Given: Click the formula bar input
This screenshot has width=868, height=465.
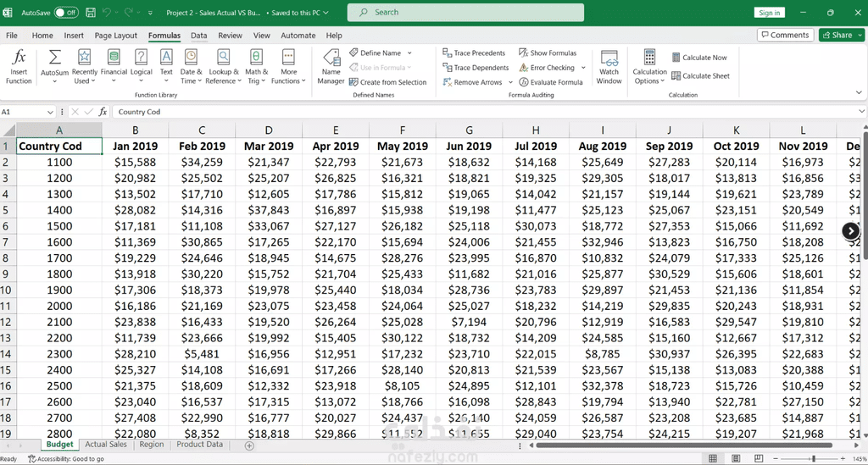Looking at the screenshot, I should point(484,112).
